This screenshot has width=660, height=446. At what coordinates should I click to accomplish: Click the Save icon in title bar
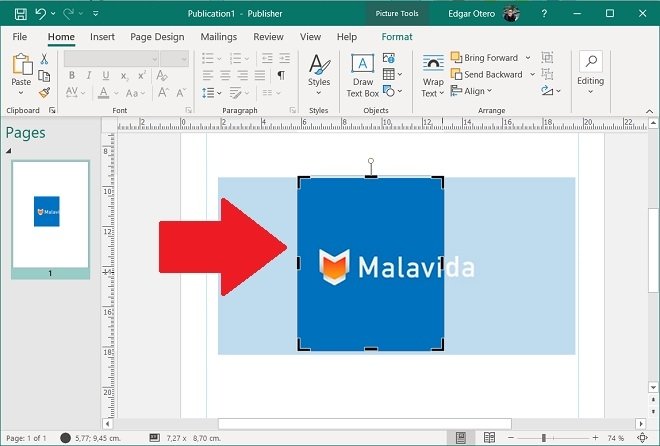tap(21, 14)
